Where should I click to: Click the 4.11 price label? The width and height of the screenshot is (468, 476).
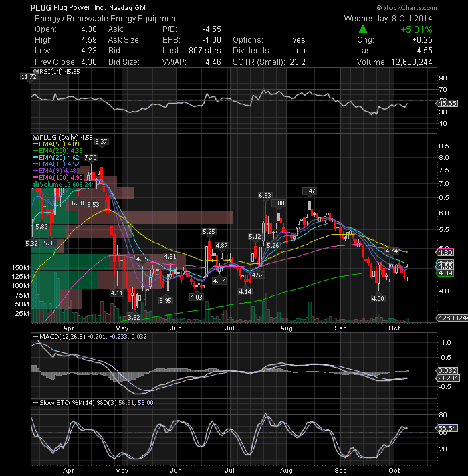click(x=117, y=293)
